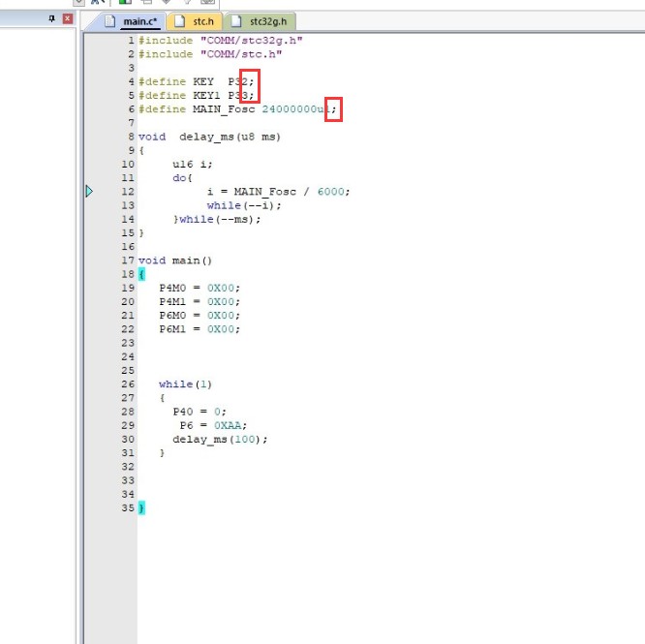Click the do{ statement on line 11
Image resolution: width=645 pixels, height=644 pixels.
[x=182, y=178]
